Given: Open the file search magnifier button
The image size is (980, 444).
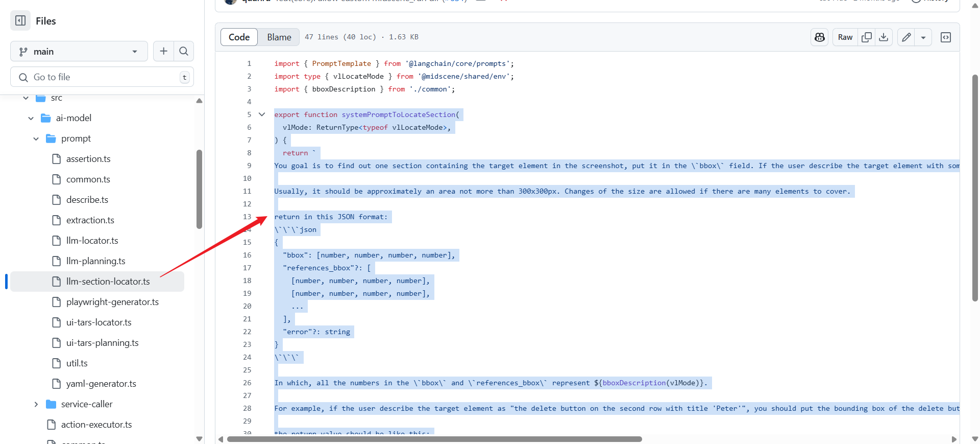Looking at the screenshot, I should tap(184, 51).
